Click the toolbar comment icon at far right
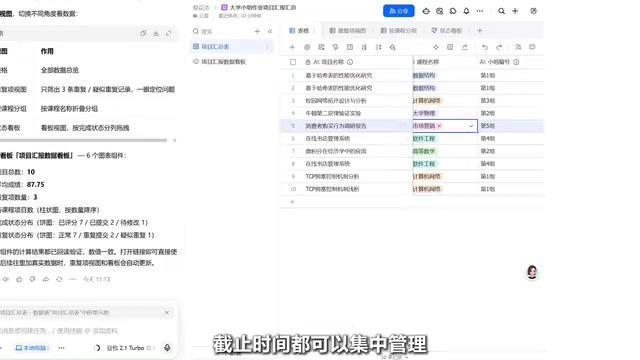 [532, 47]
